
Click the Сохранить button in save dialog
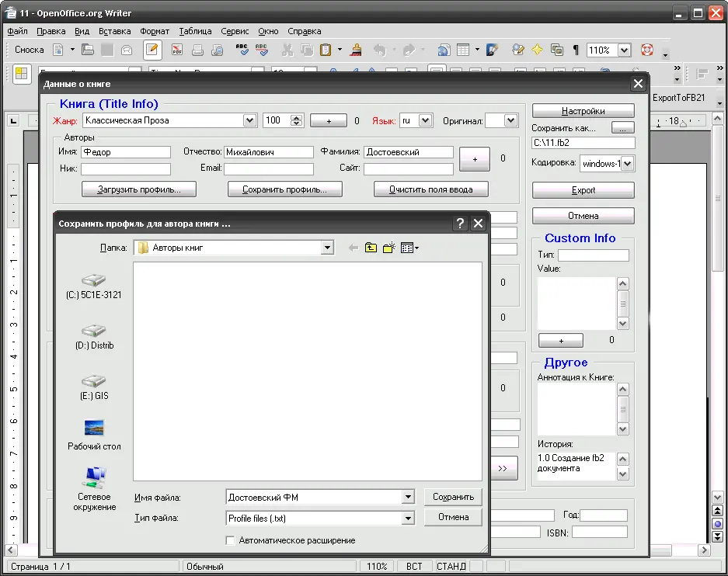[453, 497]
